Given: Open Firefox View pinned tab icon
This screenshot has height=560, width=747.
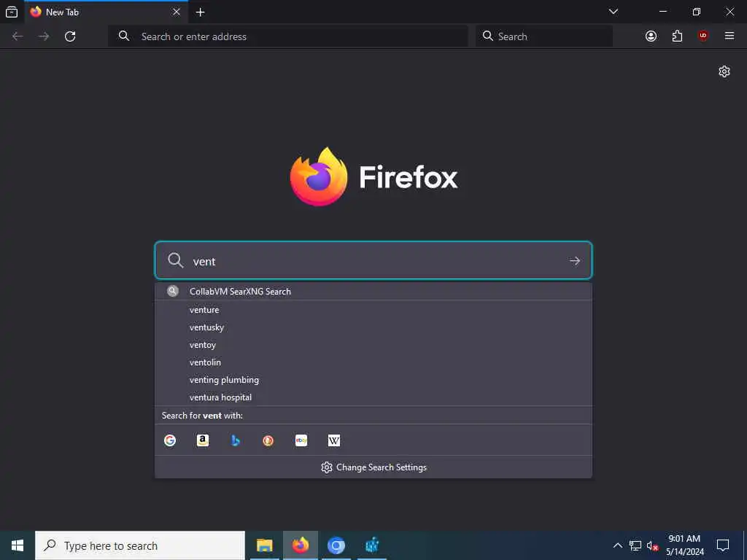Looking at the screenshot, I should (x=12, y=12).
